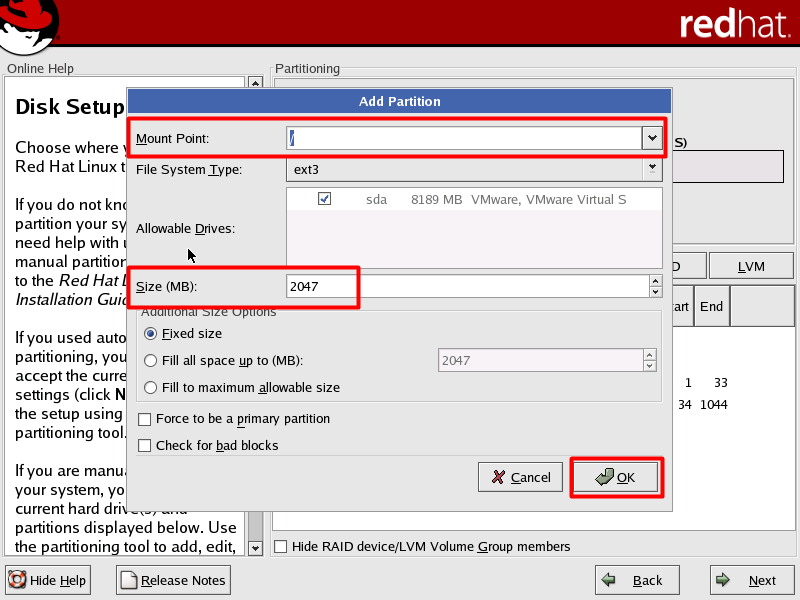Toggle Hide RAID device/LVM Volume Group members

click(280, 546)
